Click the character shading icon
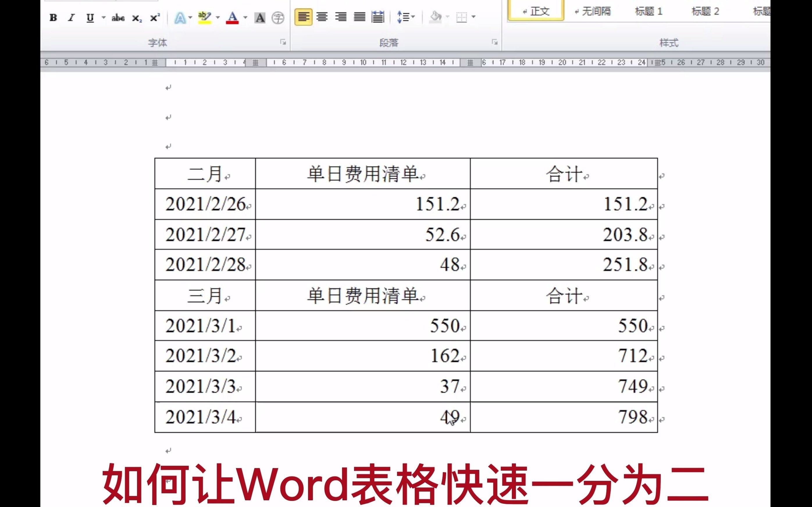The width and height of the screenshot is (812, 507). coord(260,18)
